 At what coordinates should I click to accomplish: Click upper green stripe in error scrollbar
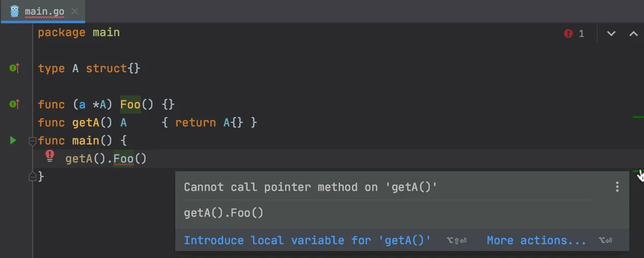(638, 117)
